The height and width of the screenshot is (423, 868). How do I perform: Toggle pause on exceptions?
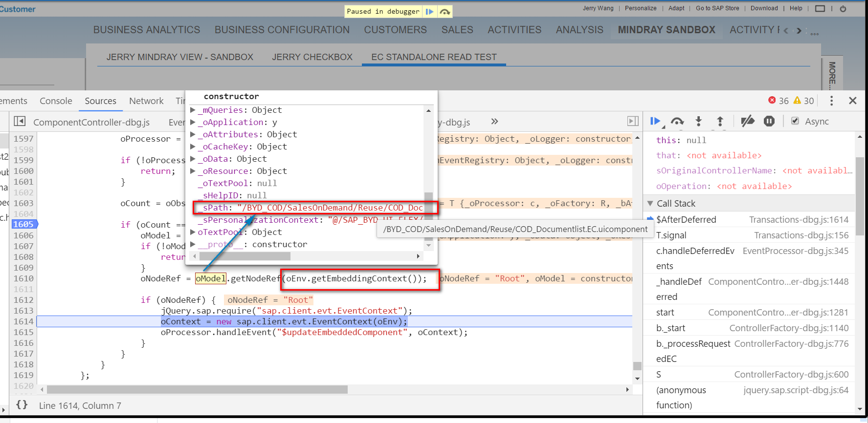click(x=769, y=121)
